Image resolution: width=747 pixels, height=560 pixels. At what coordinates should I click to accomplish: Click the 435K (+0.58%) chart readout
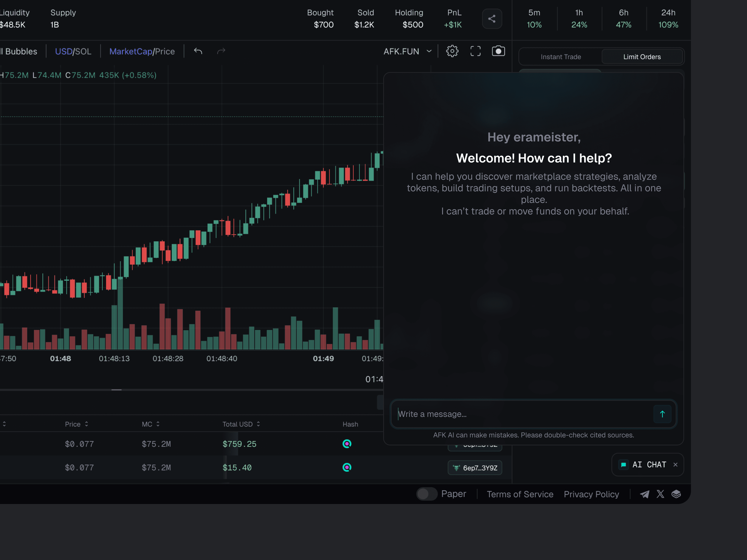coord(128,75)
